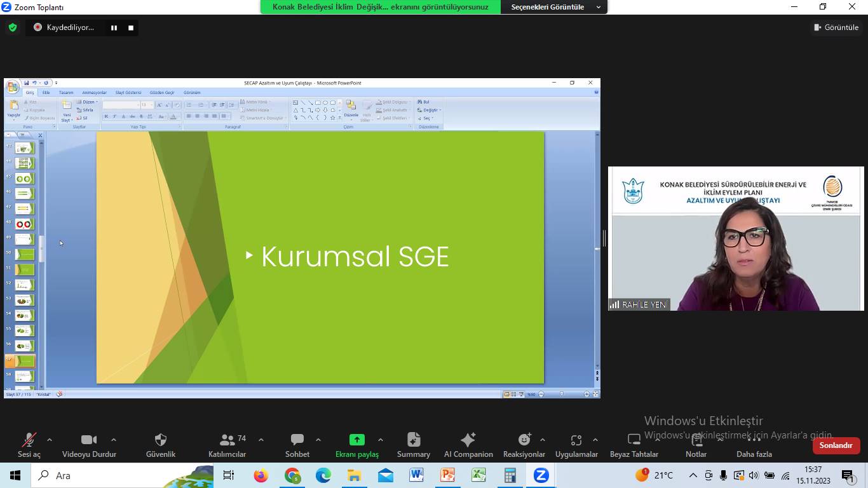Click the red Sonlandır button
The height and width of the screenshot is (488, 868).
[836, 445]
